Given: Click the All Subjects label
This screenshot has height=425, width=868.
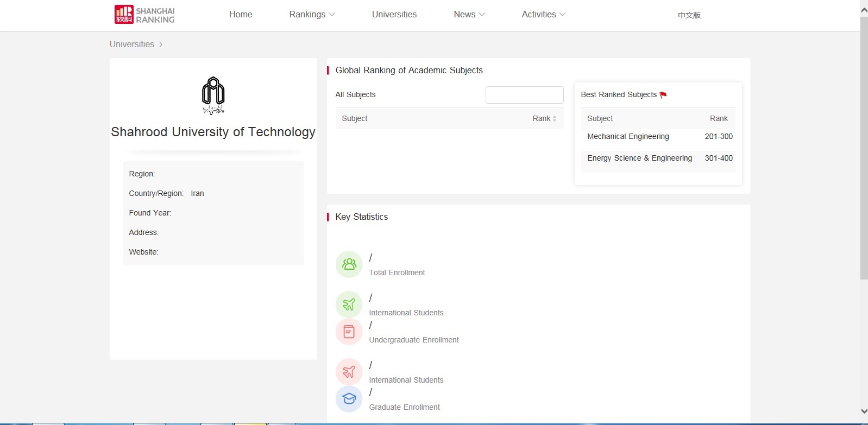Looking at the screenshot, I should 355,95.
